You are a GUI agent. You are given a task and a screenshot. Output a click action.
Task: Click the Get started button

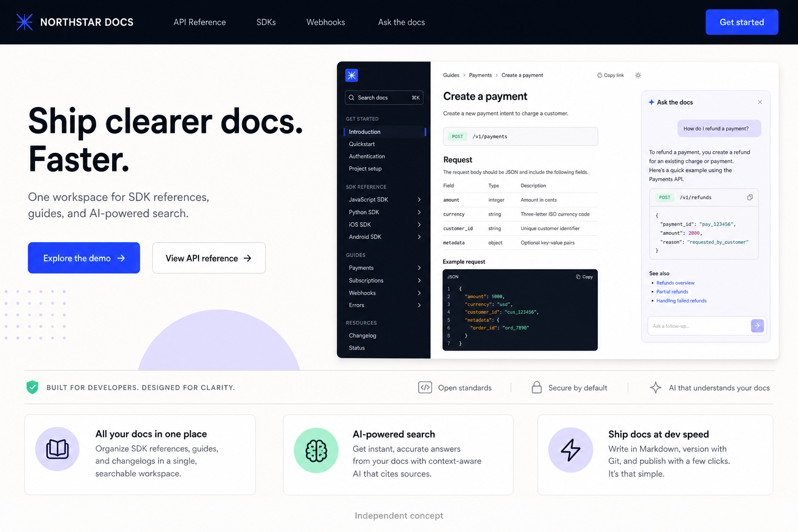tap(742, 22)
